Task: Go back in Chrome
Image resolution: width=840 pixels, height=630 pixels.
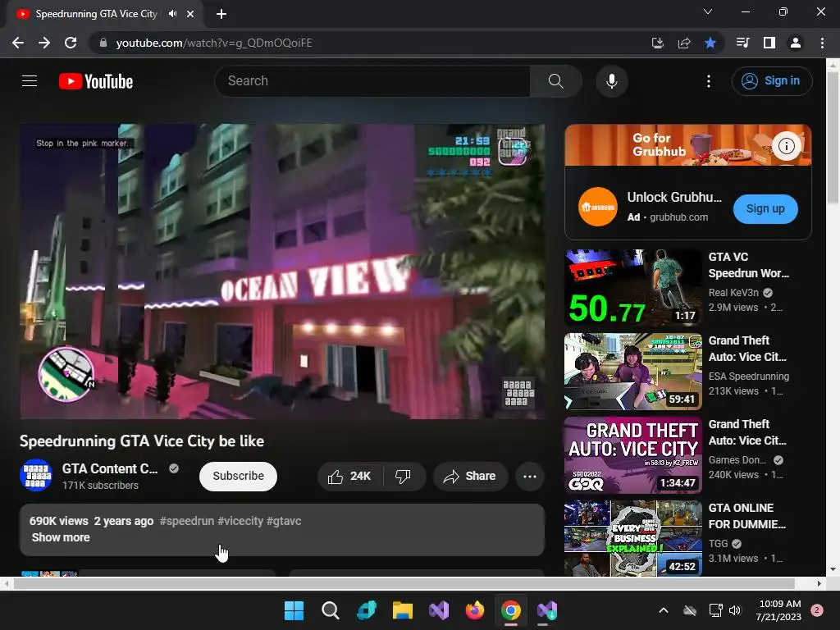Action: pyautogui.click(x=18, y=43)
